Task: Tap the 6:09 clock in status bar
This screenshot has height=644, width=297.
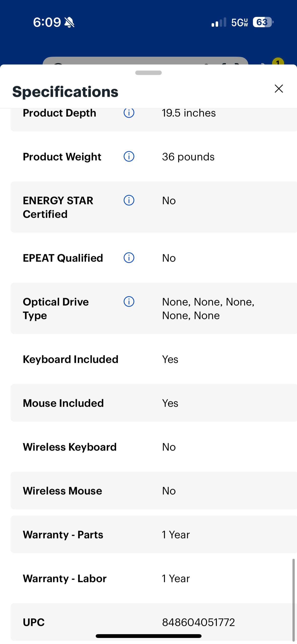Action: tap(47, 22)
